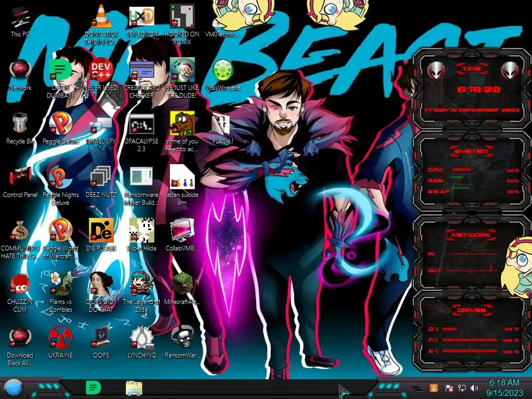Select the UKRAINE radiation symbol icon
Image resolution: width=532 pixels, height=399 pixels.
tap(60, 343)
